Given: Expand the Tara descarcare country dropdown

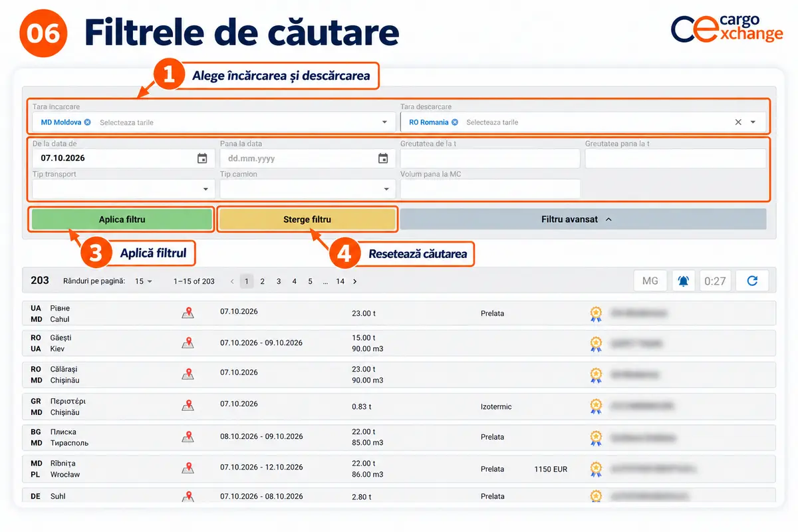Looking at the screenshot, I should [x=753, y=122].
